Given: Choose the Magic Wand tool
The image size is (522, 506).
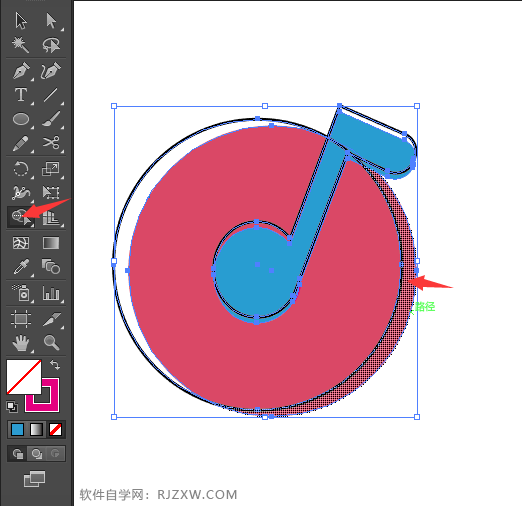Looking at the screenshot, I should 21,45.
